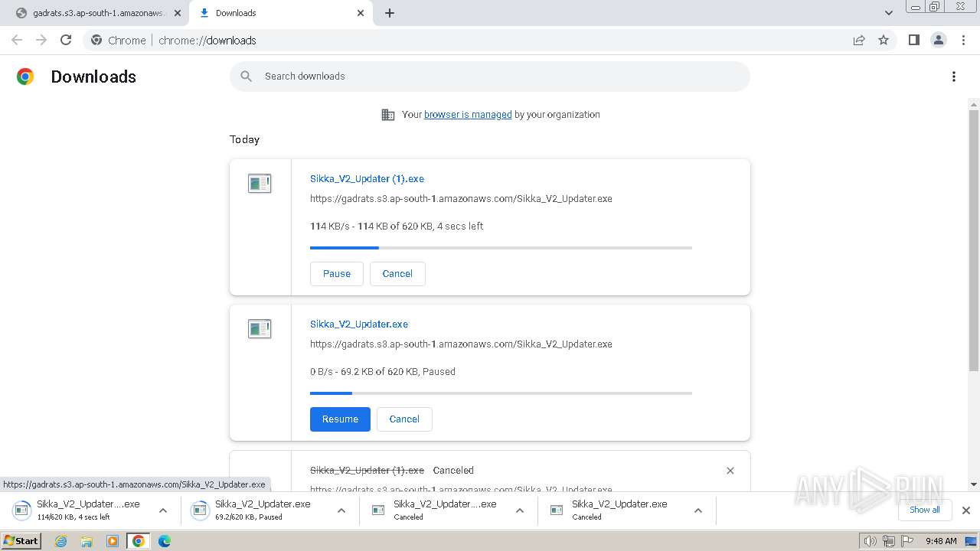Close the gadrats.s3 tab
This screenshot has height=551, width=980.
178,13
